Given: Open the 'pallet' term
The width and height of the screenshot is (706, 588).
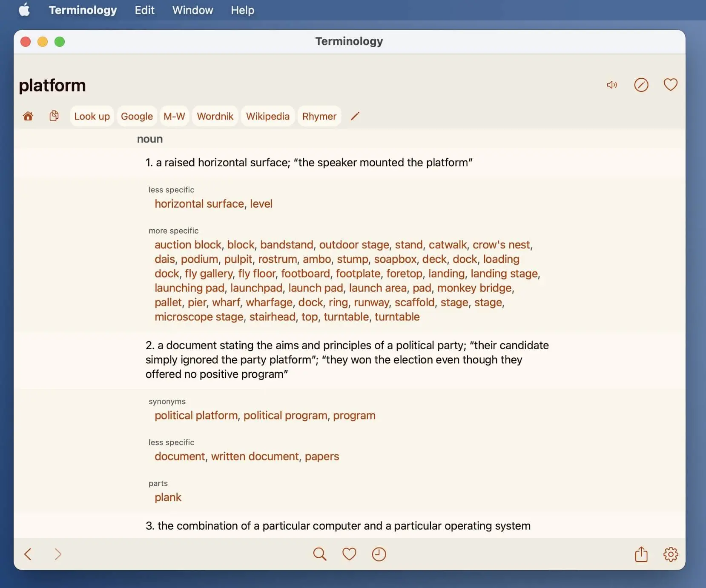Looking at the screenshot, I should pos(168,303).
